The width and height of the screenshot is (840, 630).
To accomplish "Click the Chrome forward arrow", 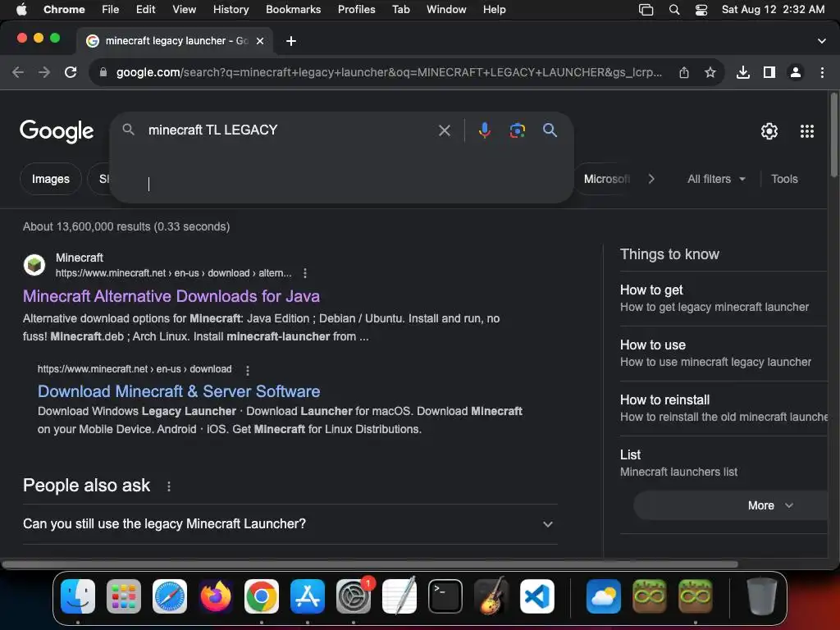I will click(x=44, y=72).
